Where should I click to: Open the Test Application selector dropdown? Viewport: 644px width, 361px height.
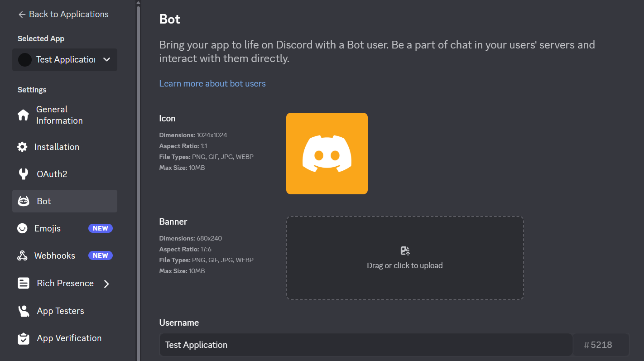tap(65, 60)
